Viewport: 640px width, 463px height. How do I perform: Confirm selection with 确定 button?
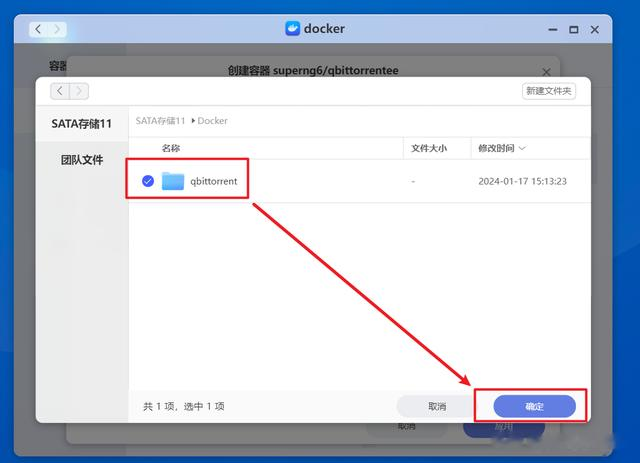click(x=534, y=406)
